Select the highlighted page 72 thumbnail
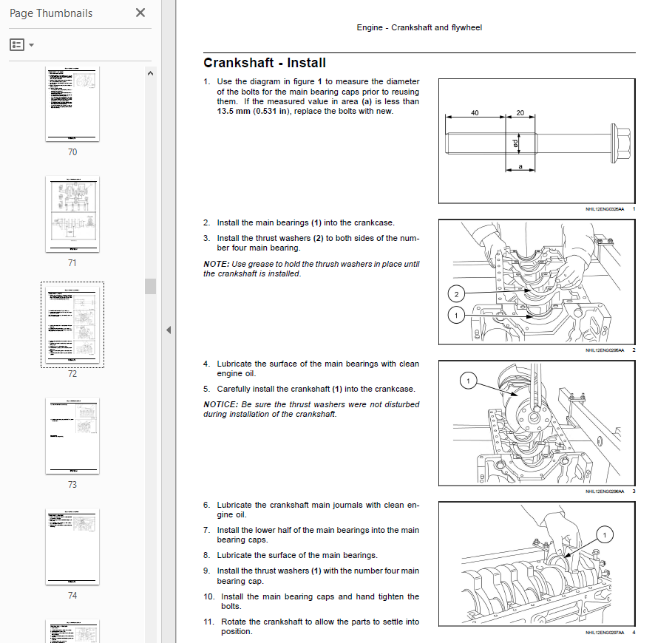Viewport: 672px width, 643px height. [72, 324]
